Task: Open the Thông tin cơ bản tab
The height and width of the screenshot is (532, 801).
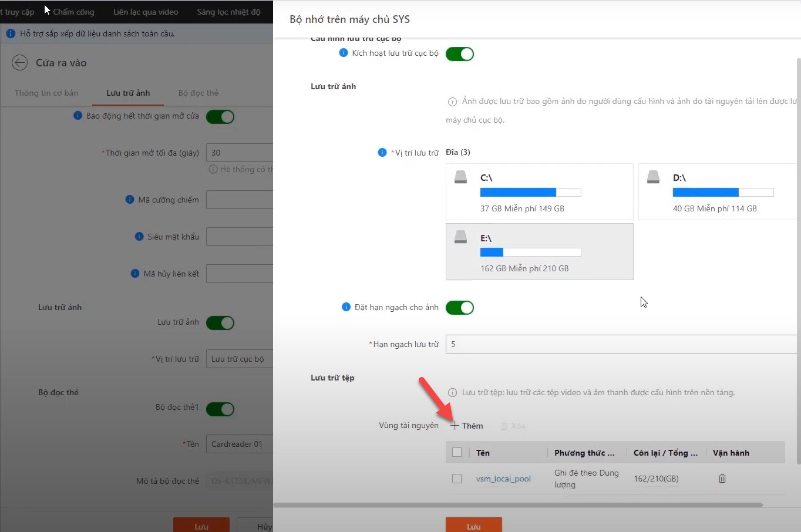Action: click(46, 93)
